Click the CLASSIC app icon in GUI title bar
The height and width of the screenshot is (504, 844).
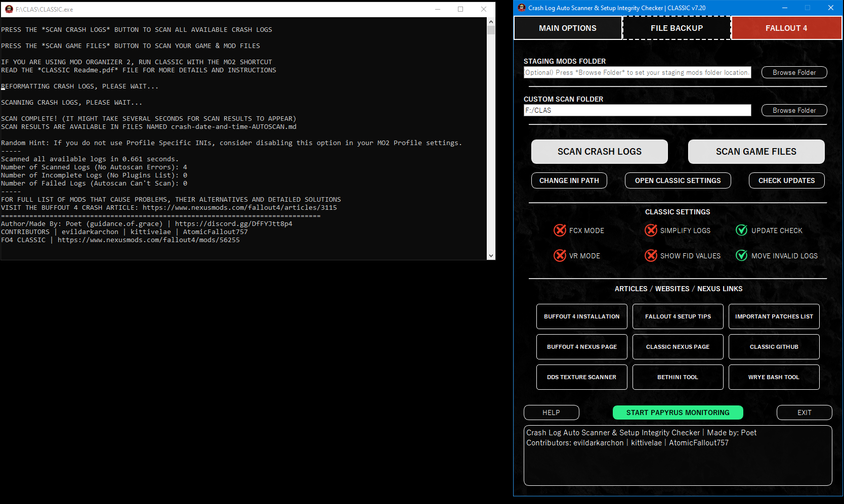pos(522,8)
